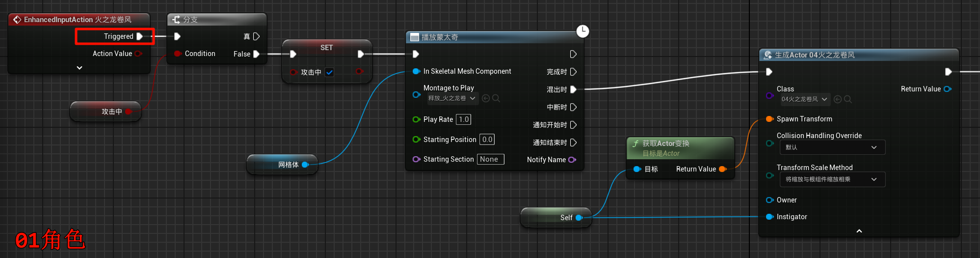Click use-selected arrow icon beside Montage to Play
Viewport: 980px width, 258px height.
click(x=486, y=98)
